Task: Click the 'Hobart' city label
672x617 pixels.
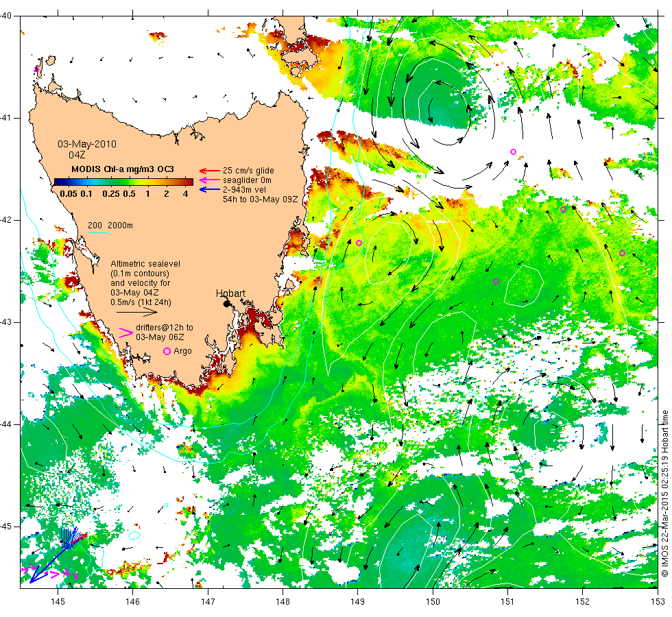Action: [230, 293]
